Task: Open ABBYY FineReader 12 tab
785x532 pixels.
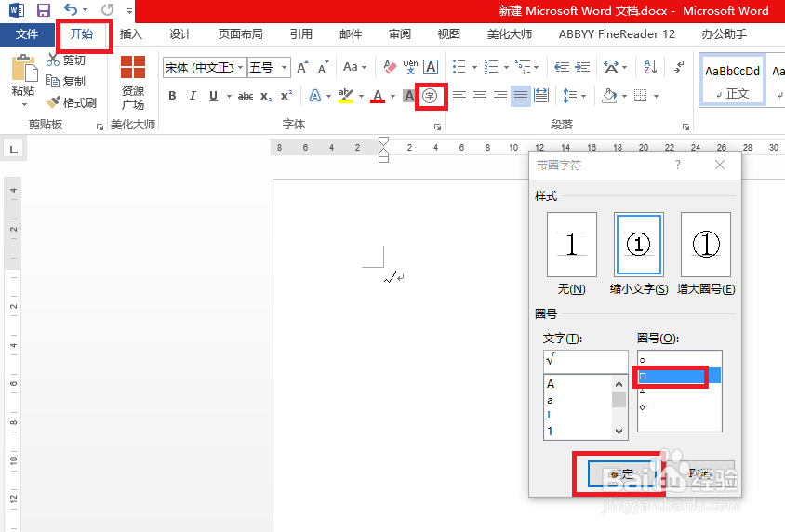Action: [x=617, y=34]
